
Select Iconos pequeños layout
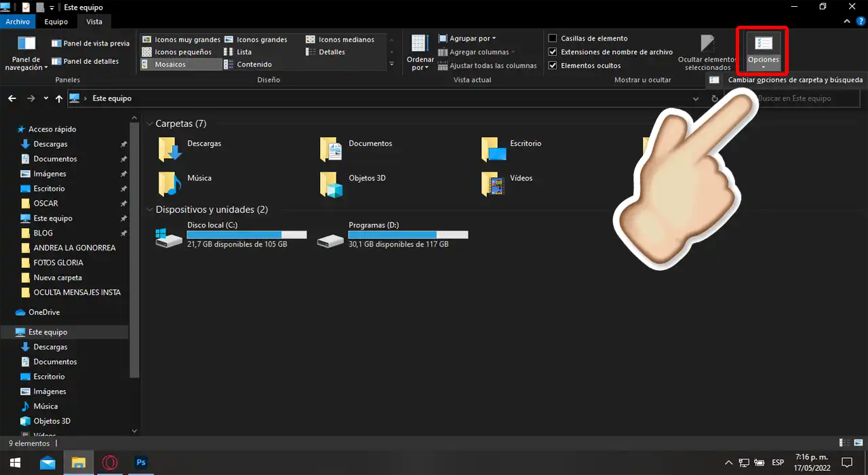[x=176, y=52]
